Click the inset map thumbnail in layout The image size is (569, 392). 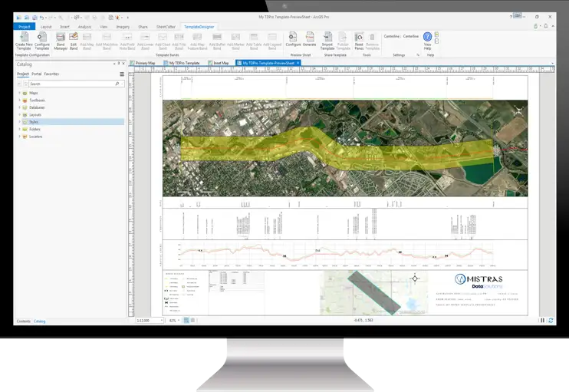point(374,292)
